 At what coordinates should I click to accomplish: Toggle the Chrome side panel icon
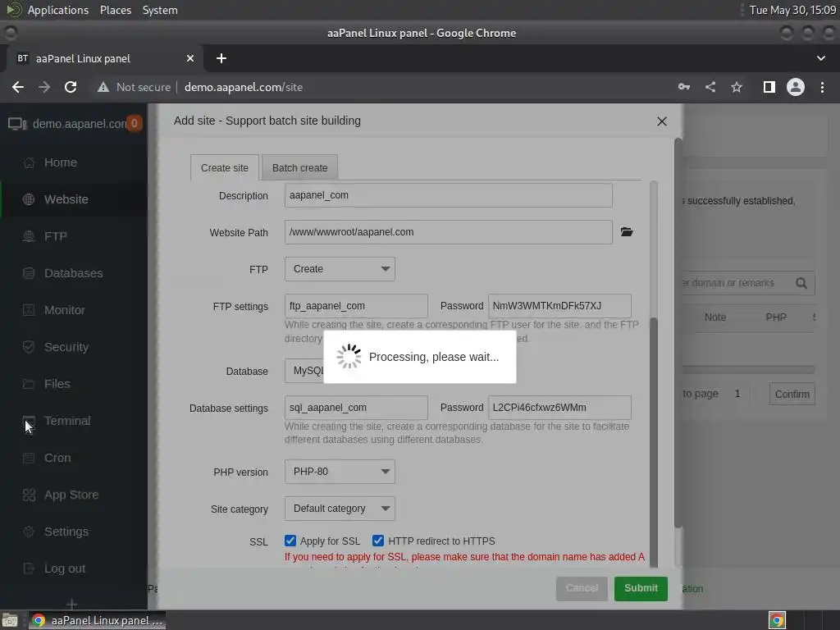[x=769, y=87]
